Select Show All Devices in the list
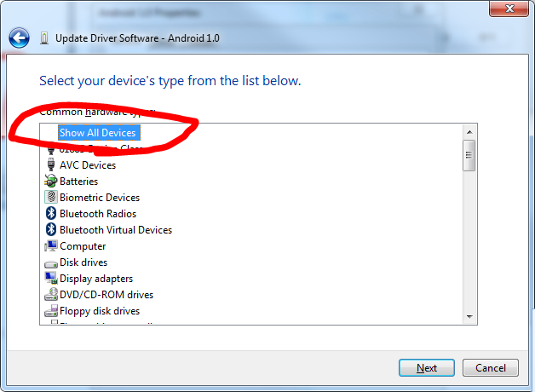 pos(98,132)
